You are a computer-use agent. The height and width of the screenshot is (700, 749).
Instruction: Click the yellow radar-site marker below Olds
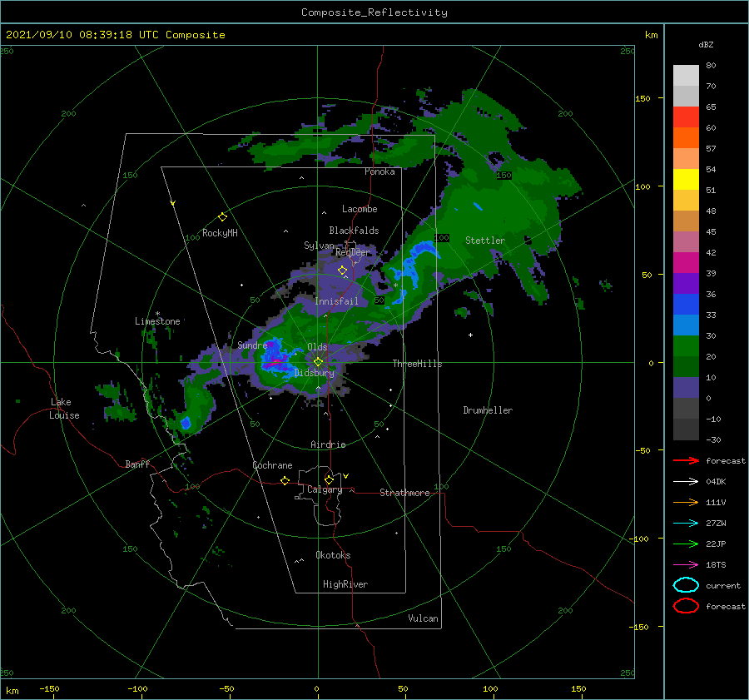[x=318, y=362]
